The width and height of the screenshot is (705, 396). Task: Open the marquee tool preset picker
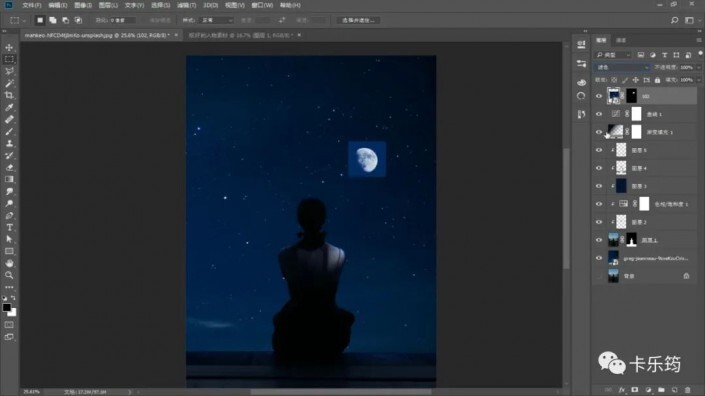[x=18, y=20]
